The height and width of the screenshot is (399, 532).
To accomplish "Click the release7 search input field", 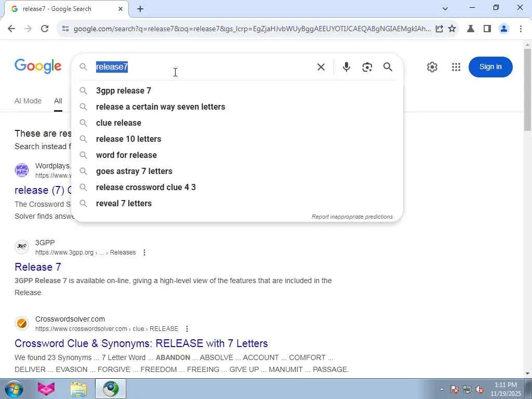I will (x=204, y=67).
